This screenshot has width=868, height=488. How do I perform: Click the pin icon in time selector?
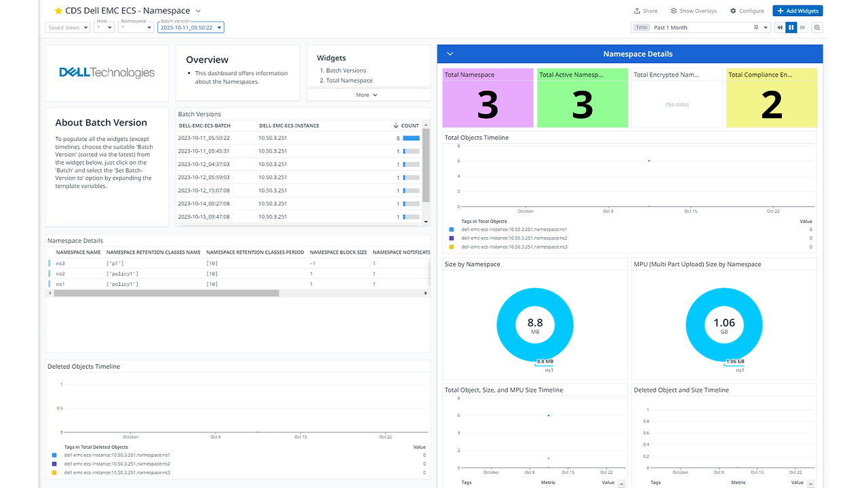coord(756,28)
